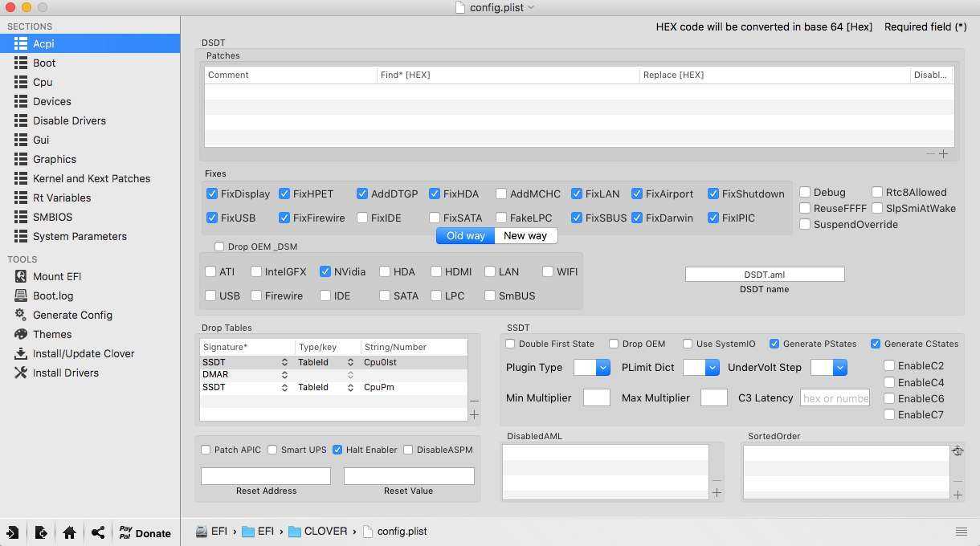Click the Install/Update Clover download icon

pos(21,353)
